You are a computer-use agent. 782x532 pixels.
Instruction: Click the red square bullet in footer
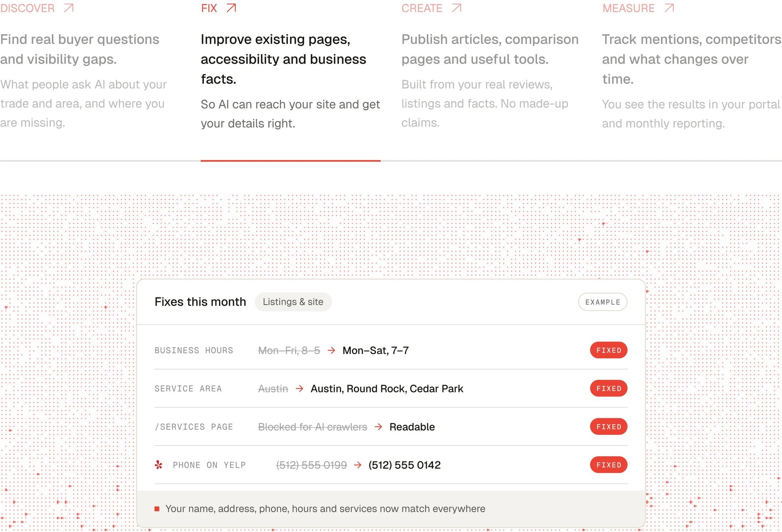(x=157, y=509)
